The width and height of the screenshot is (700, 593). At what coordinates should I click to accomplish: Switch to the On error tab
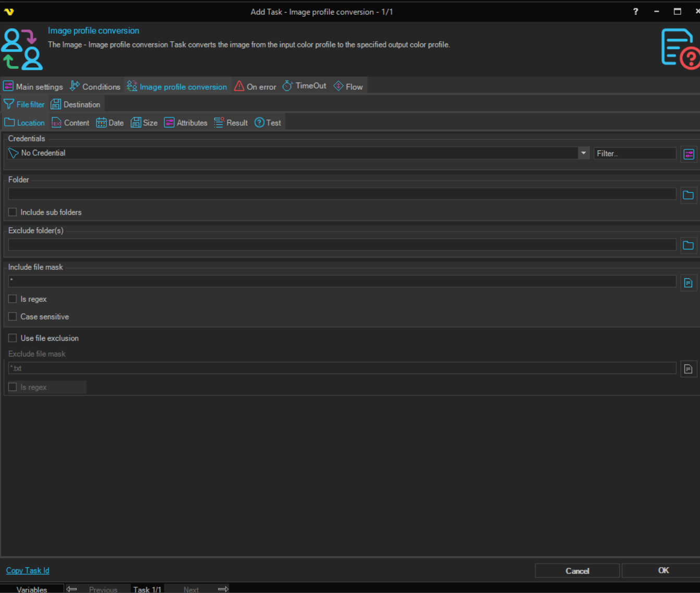point(255,87)
